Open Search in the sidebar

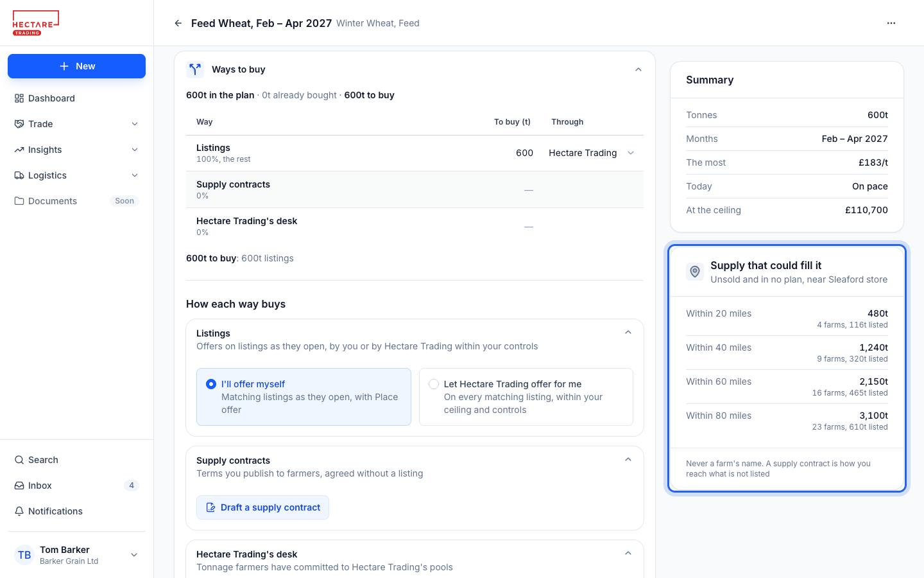tap(76, 460)
